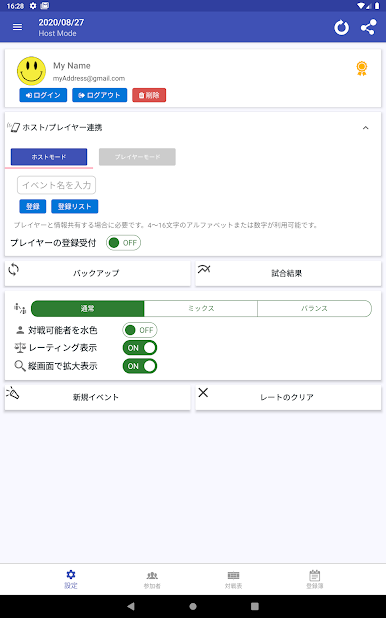The image size is (386, 618).
Task: Tap the My Name label
Action: click(x=72, y=66)
